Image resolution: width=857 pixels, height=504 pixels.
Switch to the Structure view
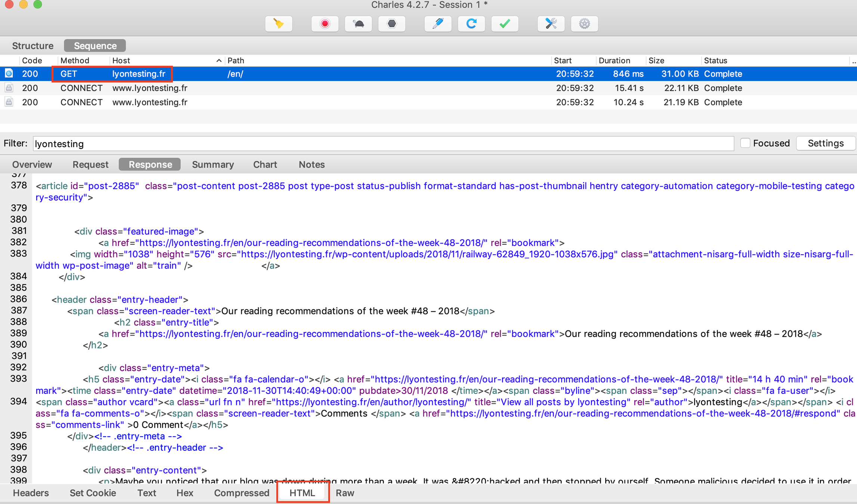(x=33, y=46)
